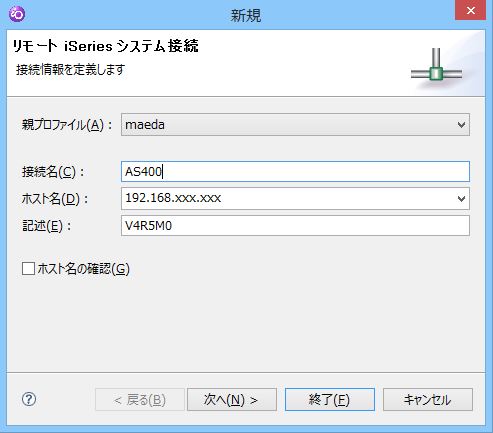Click the green network connection banner icon
The width and height of the screenshot is (493, 433).
(436, 69)
